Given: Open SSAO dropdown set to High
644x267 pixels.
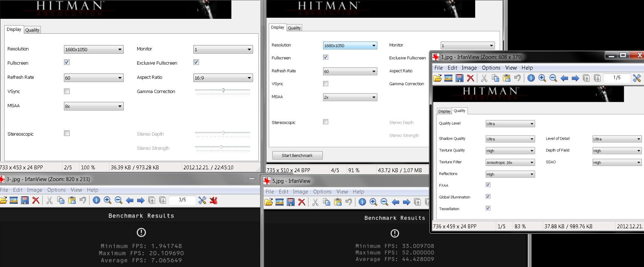Looking at the screenshot, I should pos(617,162).
